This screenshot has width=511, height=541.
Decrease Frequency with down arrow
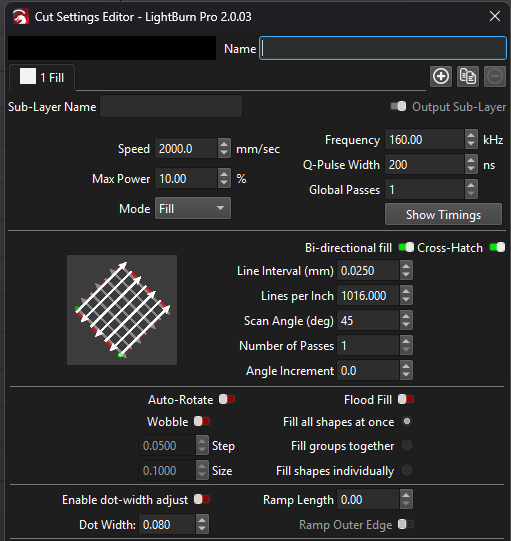(471, 144)
